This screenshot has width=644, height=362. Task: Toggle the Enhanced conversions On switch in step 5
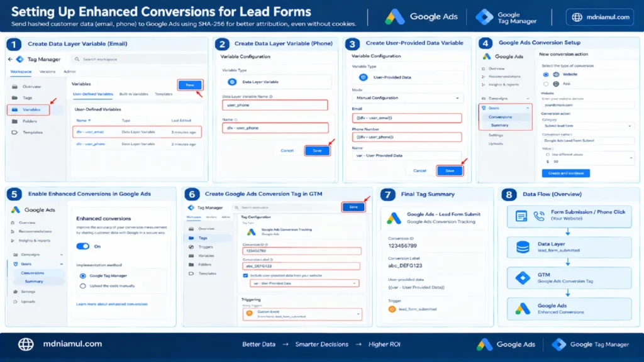83,246
